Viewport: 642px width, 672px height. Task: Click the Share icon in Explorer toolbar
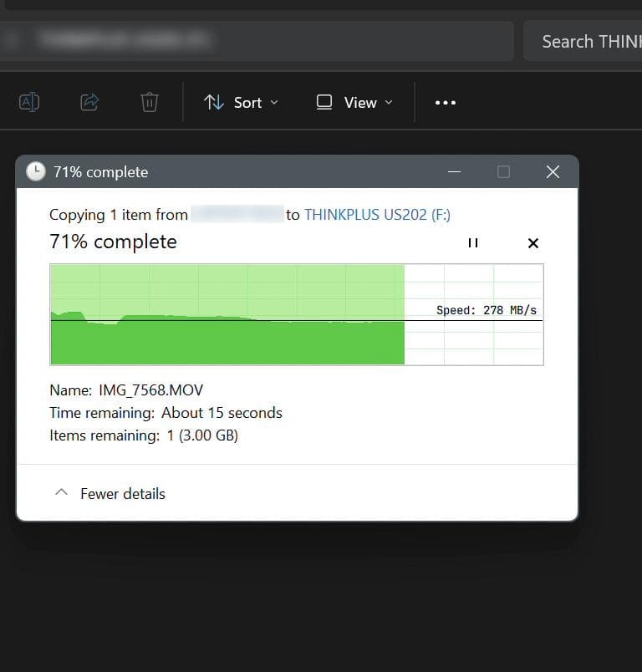pos(89,103)
